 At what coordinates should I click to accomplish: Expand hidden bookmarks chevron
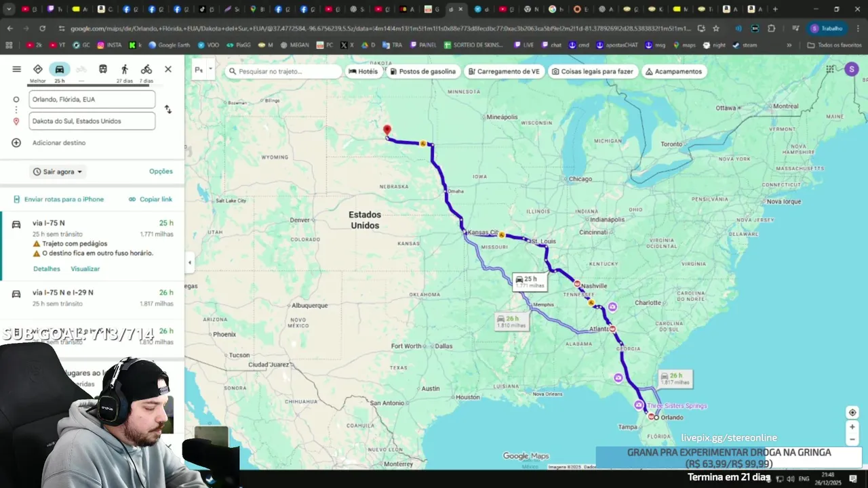(789, 45)
